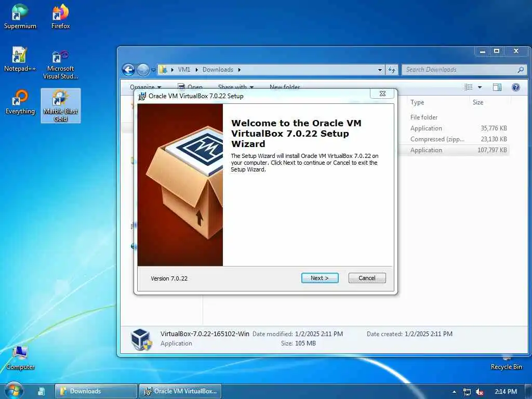Cancel the VirtualBox setup wizard
The image size is (532, 399).
tap(367, 278)
